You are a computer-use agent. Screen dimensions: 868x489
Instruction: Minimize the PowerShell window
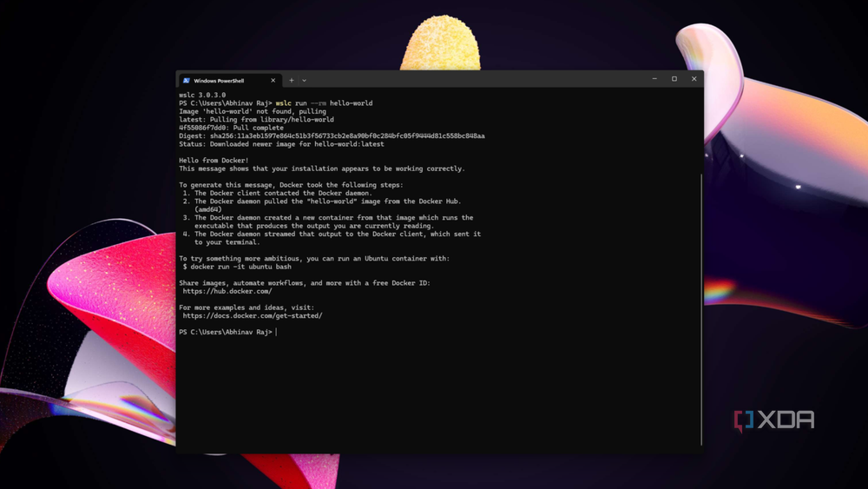(x=654, y=79)
